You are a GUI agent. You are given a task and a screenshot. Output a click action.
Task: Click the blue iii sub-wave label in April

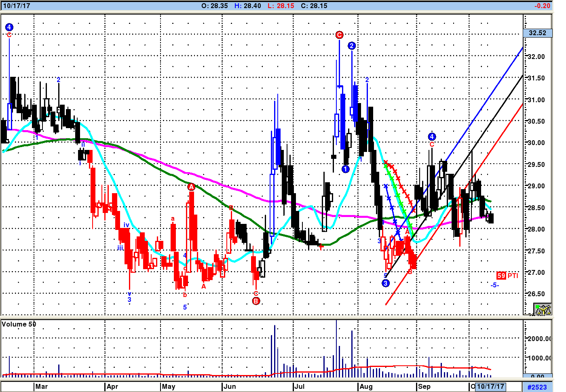[x=120, y=248]
